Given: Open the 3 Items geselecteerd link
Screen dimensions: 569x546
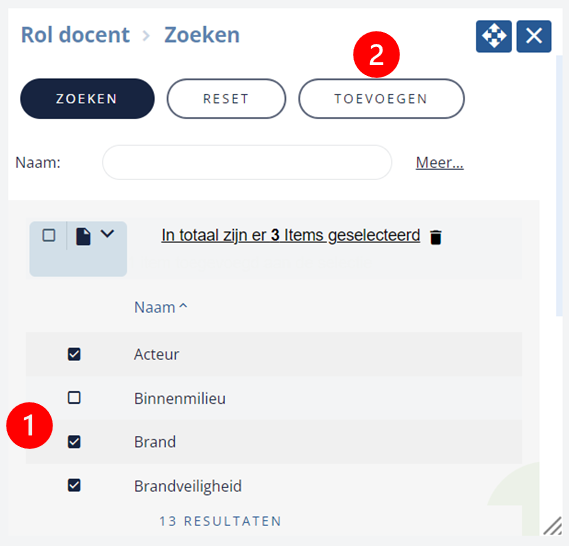Looking at the screenshot, I should tap(291, 235).
